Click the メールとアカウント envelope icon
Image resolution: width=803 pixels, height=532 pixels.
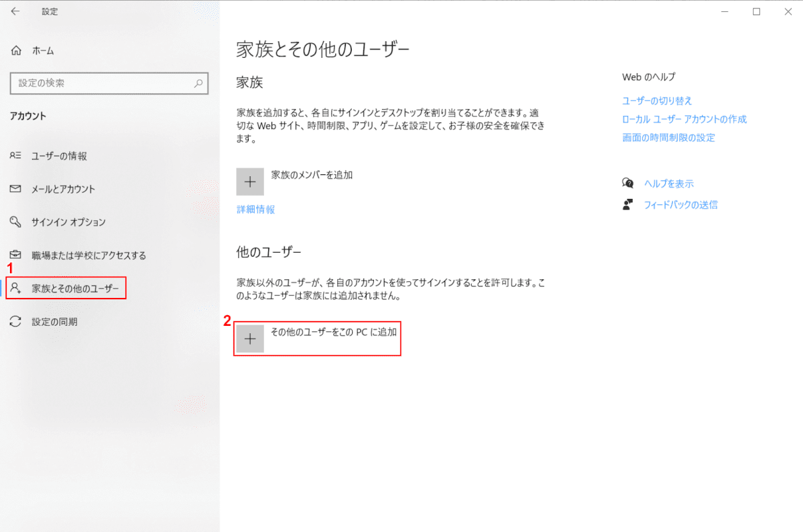[x=16, y=189]
